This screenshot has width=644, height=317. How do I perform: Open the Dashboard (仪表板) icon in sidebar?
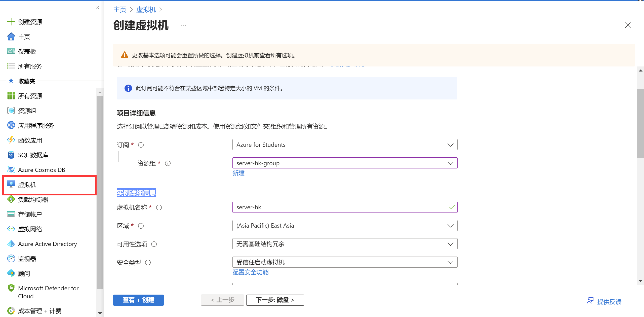(11, 51)
